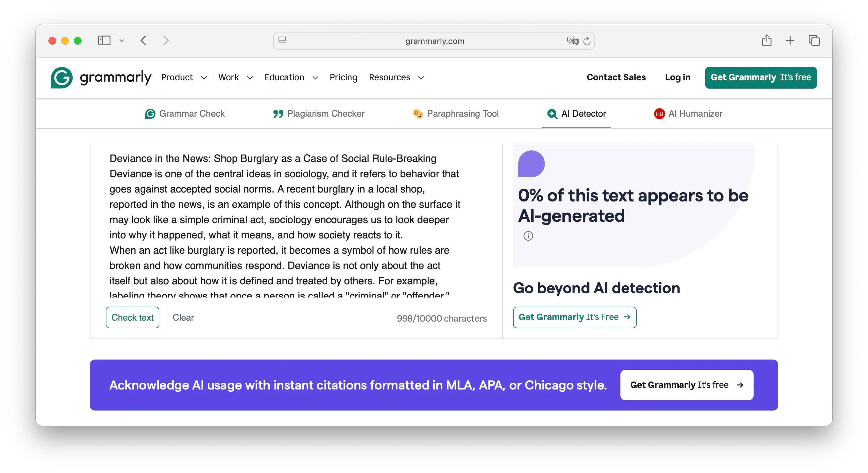Image resolution: width=868 pixels, height=473 pixels.
Task: Show the tab overview icon
Action: point(814,40)
